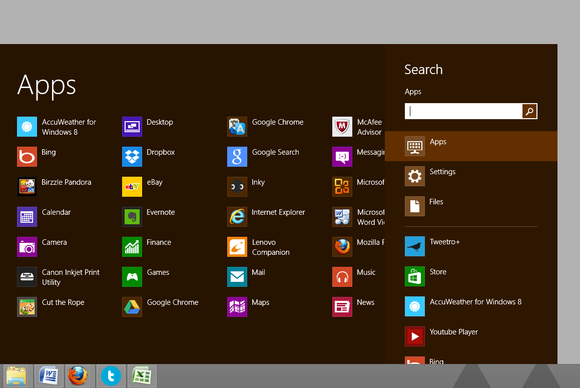Screen dimensions: 580x388
Task: Launch Cut the Rope
Action: tap(51, 307)
